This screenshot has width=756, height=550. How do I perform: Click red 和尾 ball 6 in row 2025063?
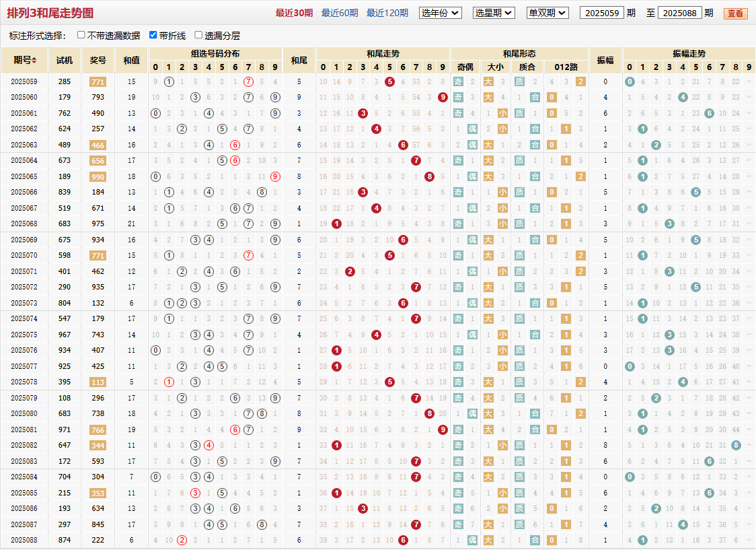pos(403,145)
